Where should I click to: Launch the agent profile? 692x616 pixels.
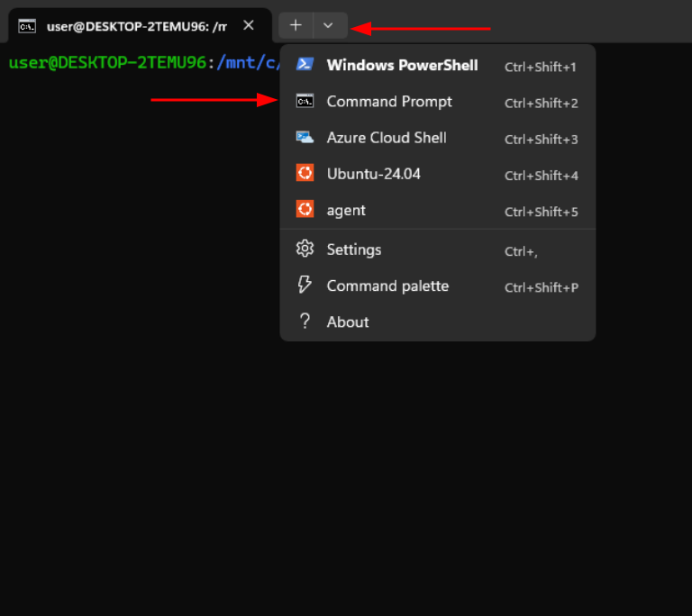pyautogui.click(x=438, y=211)
